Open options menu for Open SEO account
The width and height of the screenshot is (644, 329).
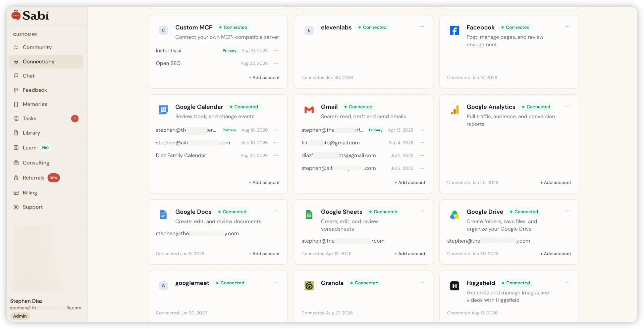click(x=276, y=63)
